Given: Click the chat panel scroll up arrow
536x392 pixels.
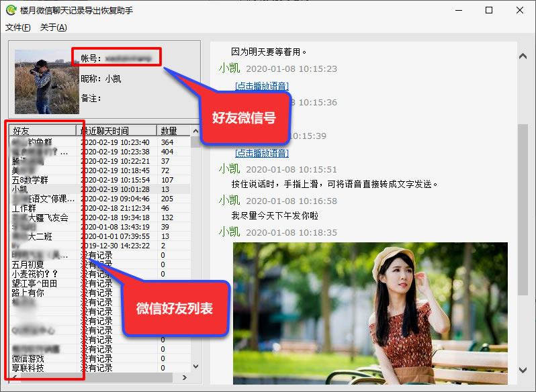Looking at the screenshot, I should point(523,56).
